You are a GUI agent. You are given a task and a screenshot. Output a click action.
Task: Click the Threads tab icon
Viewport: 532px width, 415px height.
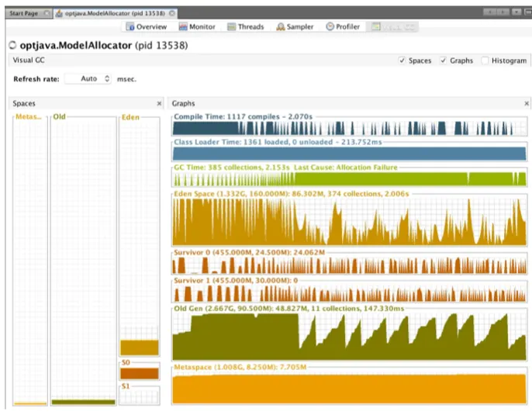(231, 26)
